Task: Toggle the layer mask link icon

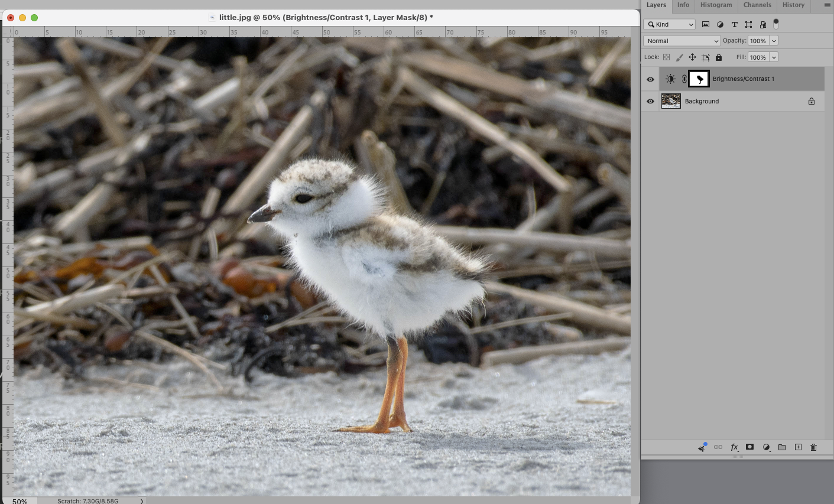Action: (x=684, y=79)
